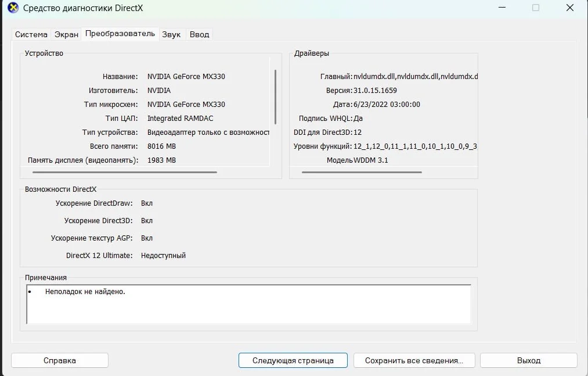Click horizontal scrollbar in Устройство panel
Screen dimensions: 588x376
[x=125, y=173]
